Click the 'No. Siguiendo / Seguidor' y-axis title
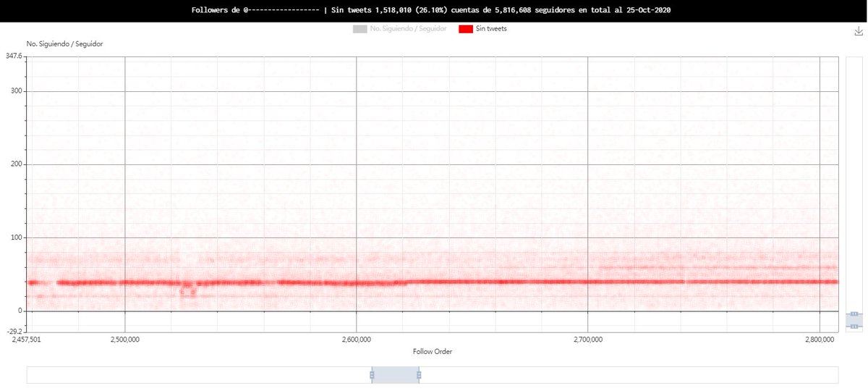Image resolution: width=868 pixels, height=391 pixels. click(64, 44)
